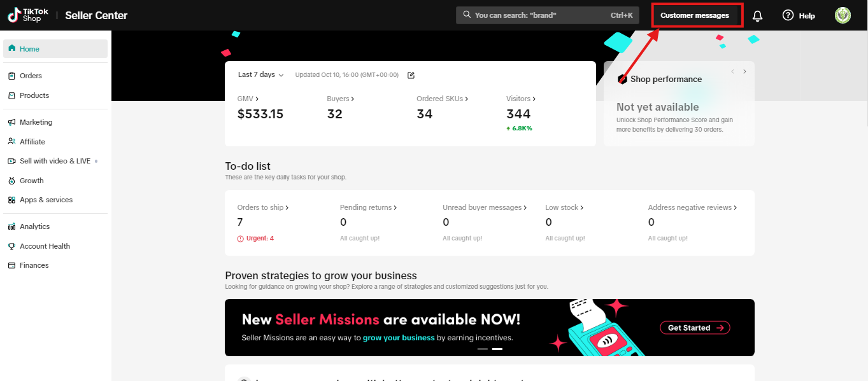
Task: Click the Finances card icon
Action: pos(11,265)
